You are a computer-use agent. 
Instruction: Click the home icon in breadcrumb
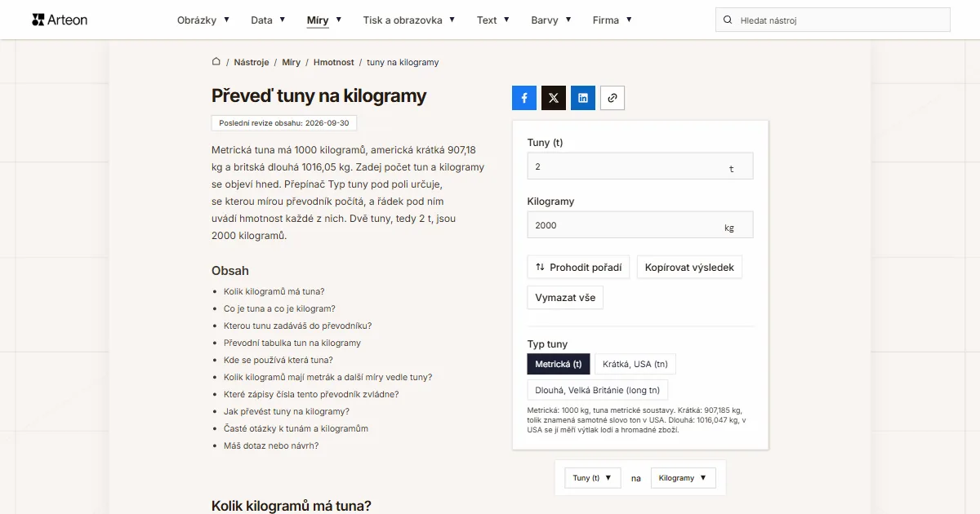[216, 61]
